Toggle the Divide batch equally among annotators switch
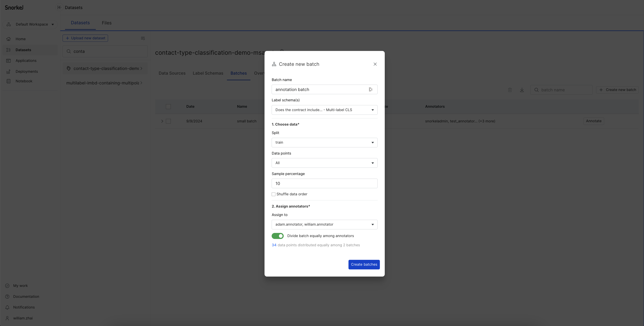The width and height of the screenshot is (644, 326). coord(277,236)
